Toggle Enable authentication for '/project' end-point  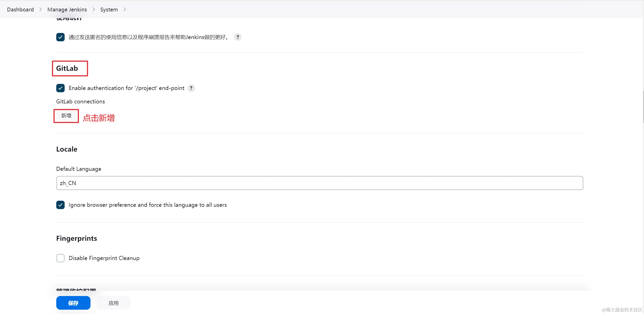[x=60, y=88]
